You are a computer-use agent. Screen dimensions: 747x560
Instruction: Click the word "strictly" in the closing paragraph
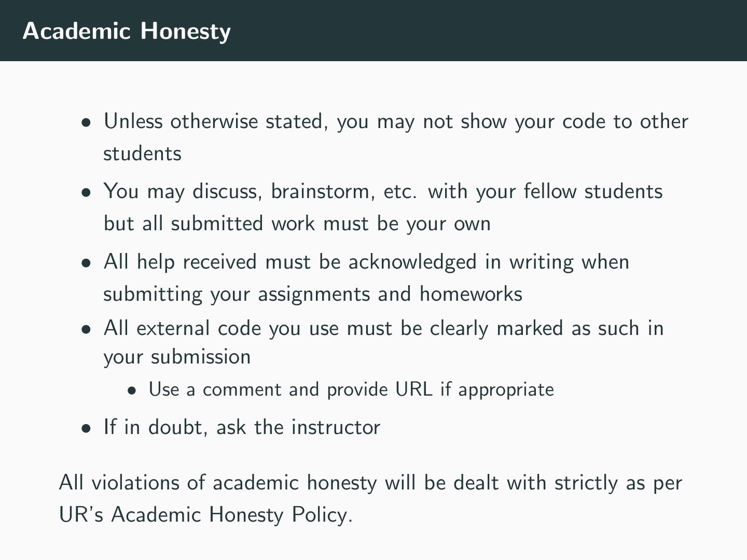pyautogui.click(x=586, y=483)
